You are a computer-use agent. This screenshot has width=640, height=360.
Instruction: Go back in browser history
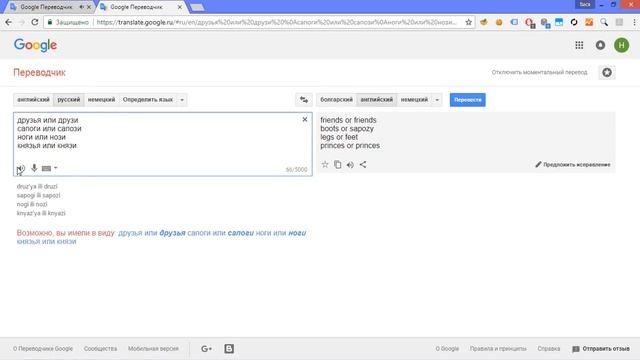click(9, 22)
